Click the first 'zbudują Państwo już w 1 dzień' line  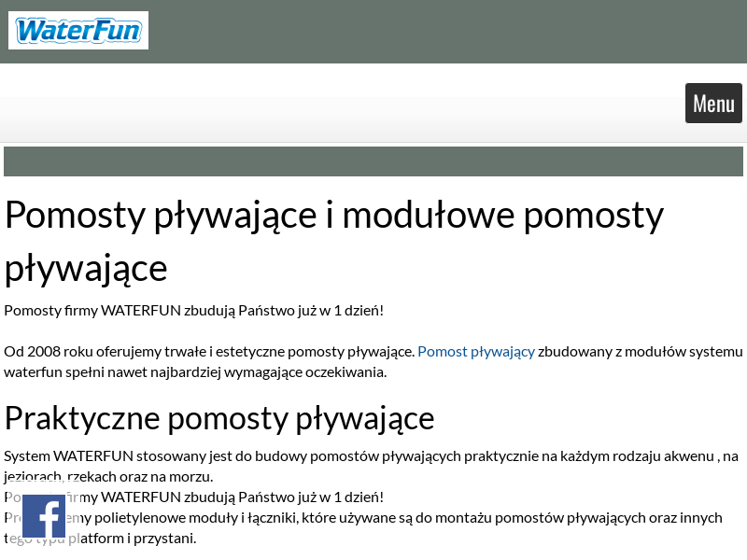(193, 310)
